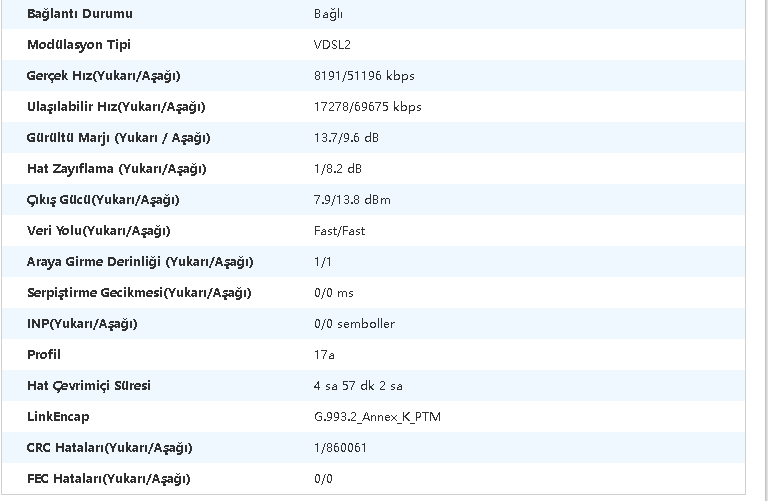Click the '7.9/13.8 dBm' output power value
This screenshot has width=768, height=501.
(x=352, y=200)
